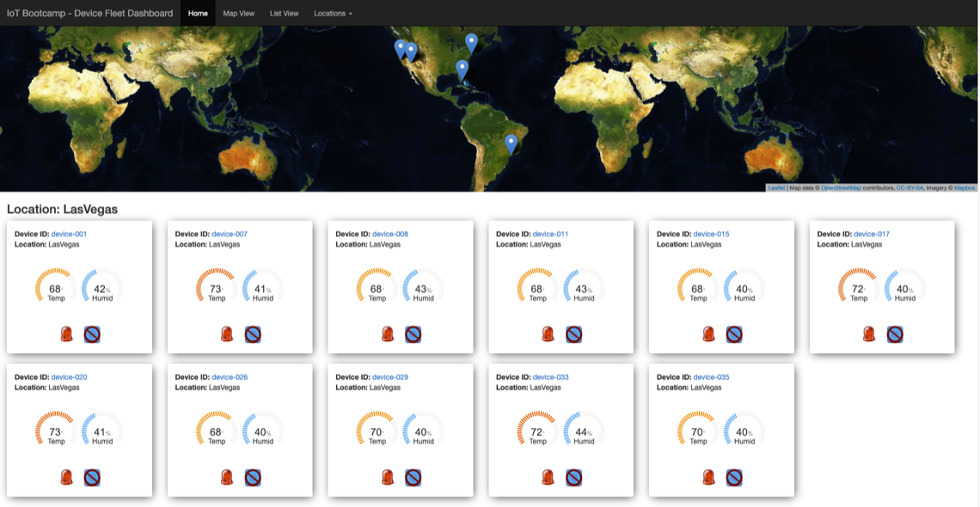Click device-007's blue prohibited icon
The image size is (980, 507).
(253, 334)
